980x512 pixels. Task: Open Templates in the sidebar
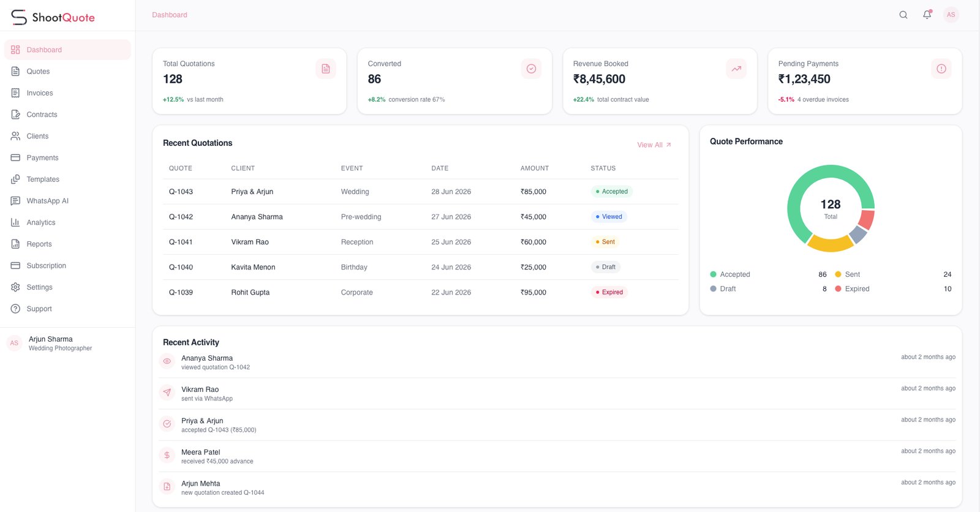[x=67, y=179]
